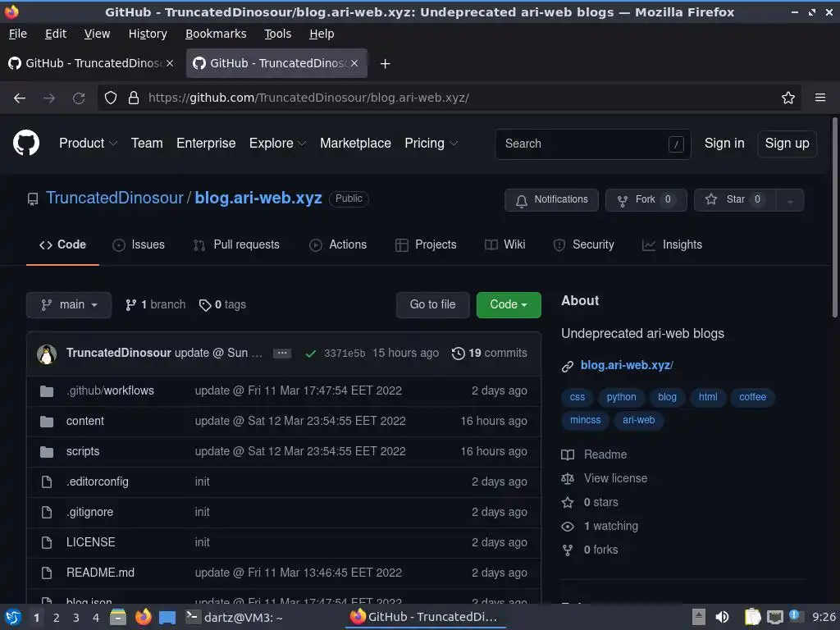840x630 pixels.
Task: Open the Firefox History menu
Action: pos(148,34)
